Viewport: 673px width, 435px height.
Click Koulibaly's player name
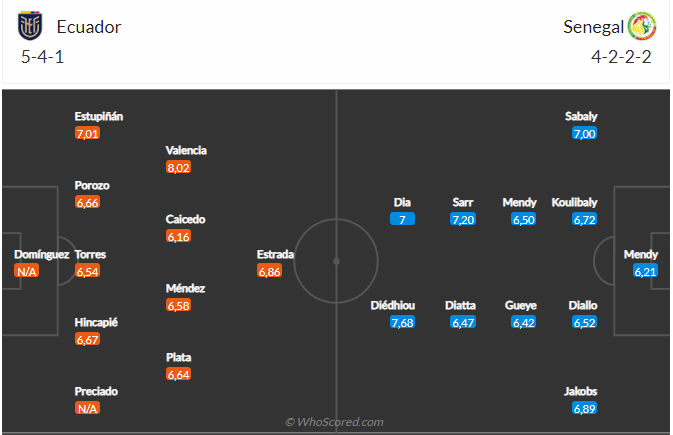point(573,202)
